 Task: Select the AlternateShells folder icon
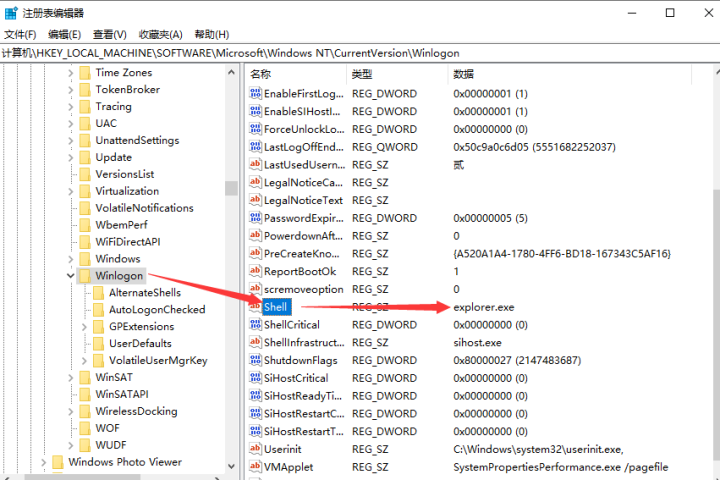98,293
